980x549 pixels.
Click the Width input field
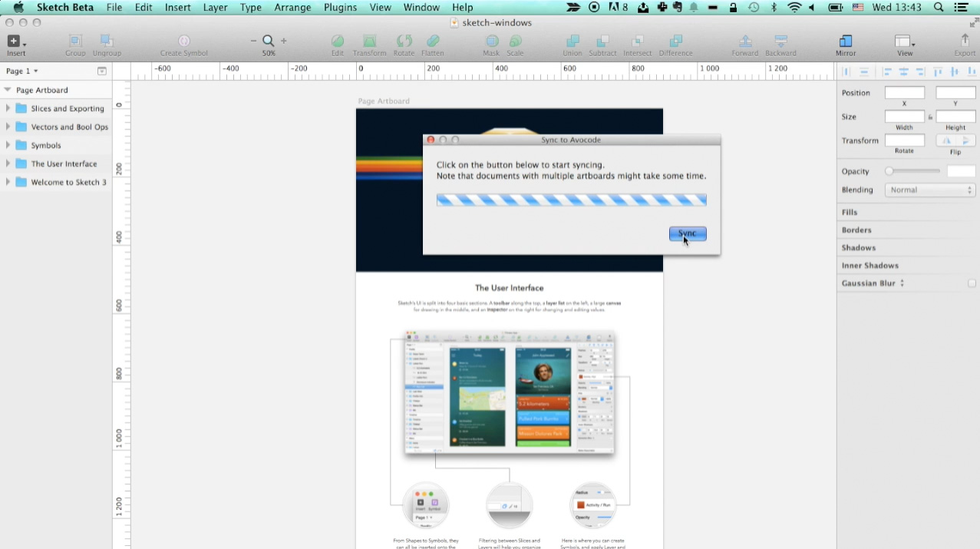[x=905, y=117]
